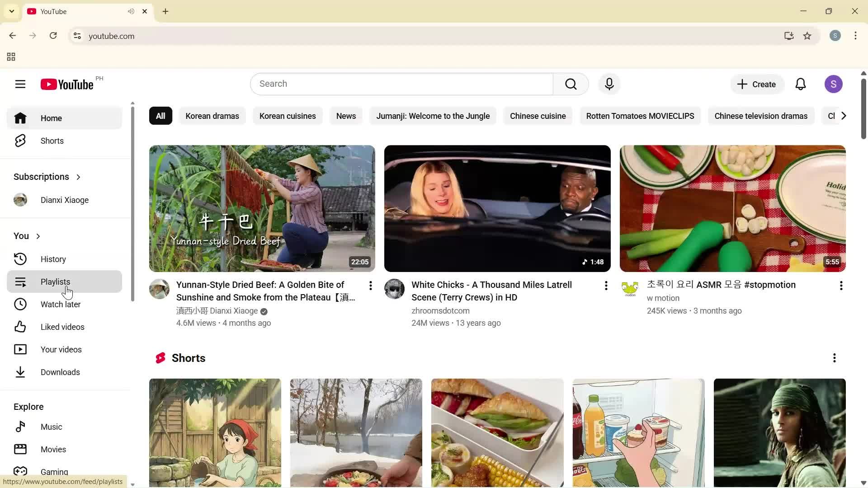
Task: Select the Chinese cuisine chip
Action: [x=538, y=116]
